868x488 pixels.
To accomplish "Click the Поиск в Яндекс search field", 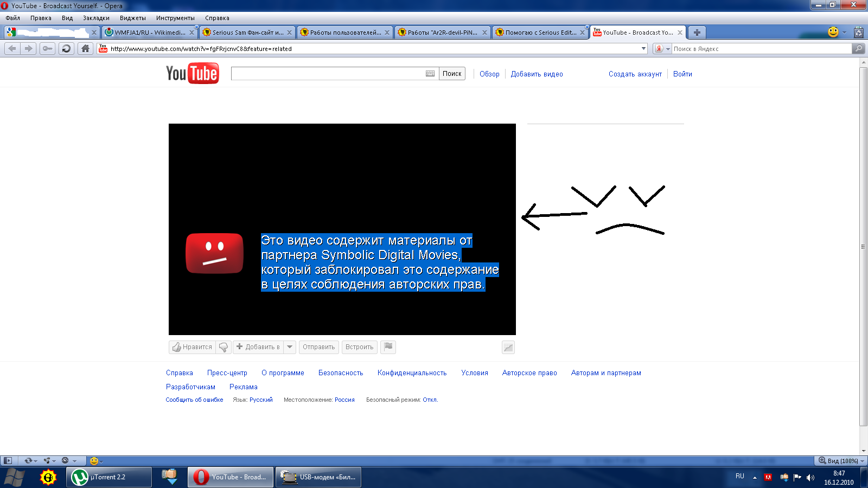I will (x=762, y=49).
